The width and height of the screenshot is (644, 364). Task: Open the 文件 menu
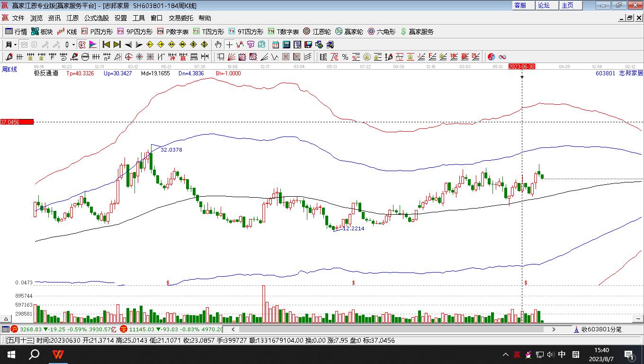point(18,18)
